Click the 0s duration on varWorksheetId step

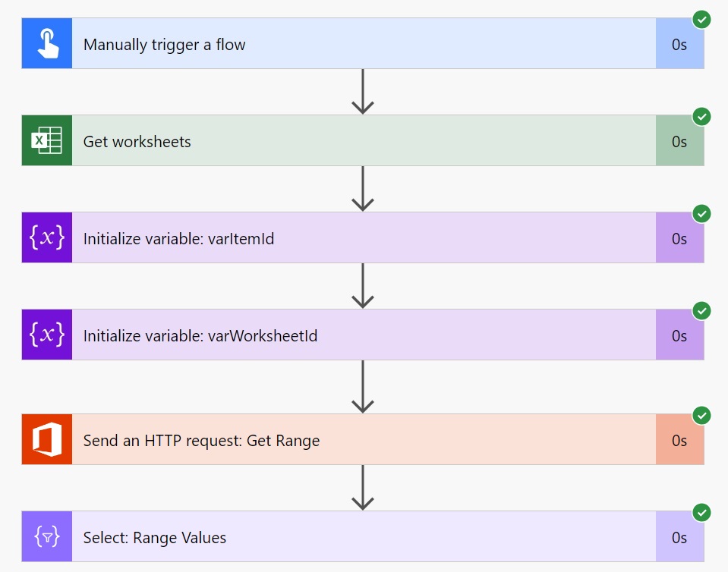point(679,335)
